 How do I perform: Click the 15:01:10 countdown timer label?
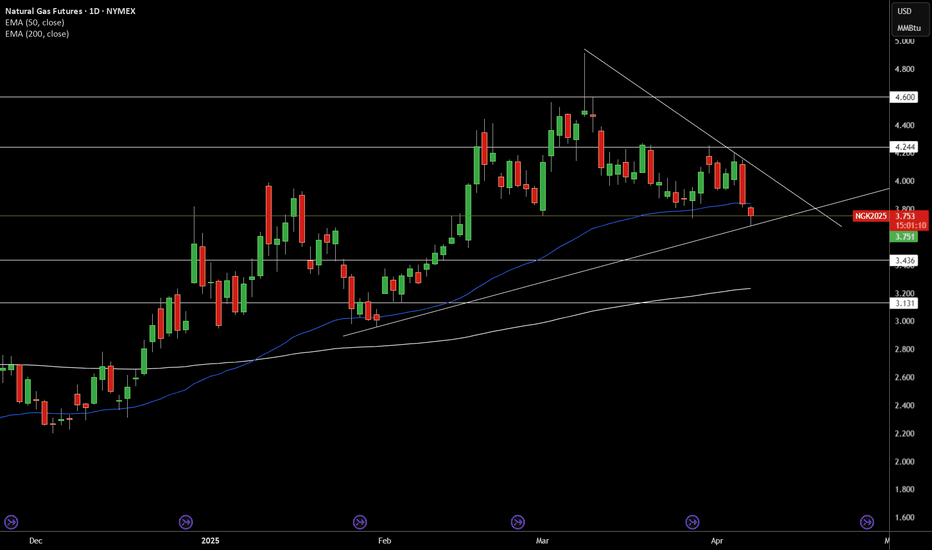(x=909, y=226)
